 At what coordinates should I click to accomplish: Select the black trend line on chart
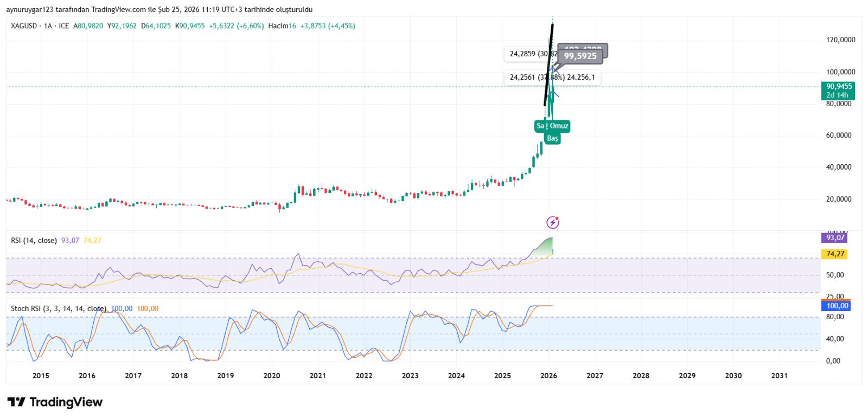click(548, 65)
